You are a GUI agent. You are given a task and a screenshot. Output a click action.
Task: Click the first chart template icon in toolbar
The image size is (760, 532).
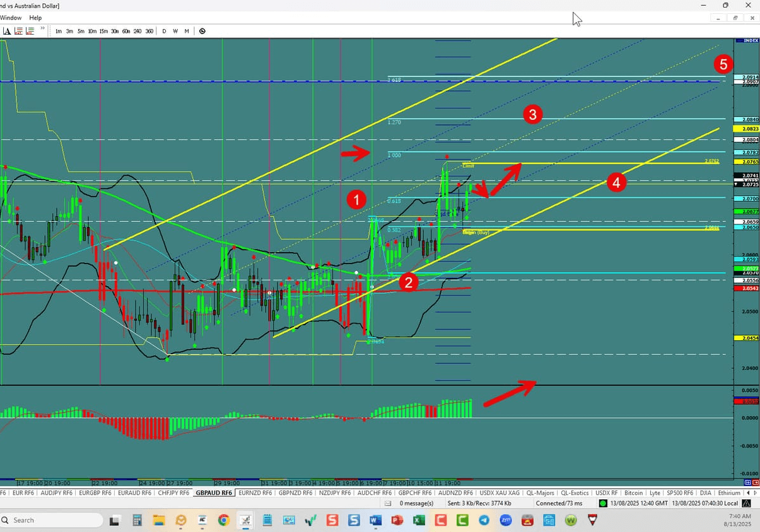pos(18,30)
